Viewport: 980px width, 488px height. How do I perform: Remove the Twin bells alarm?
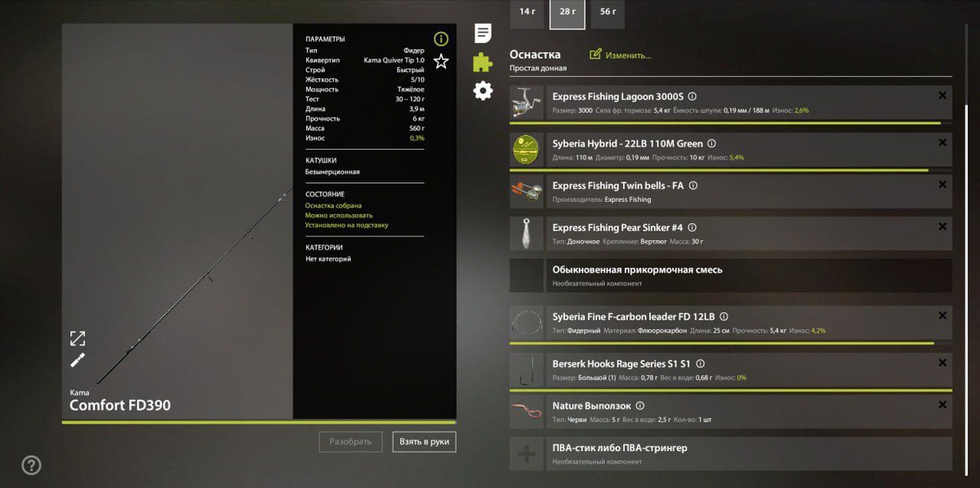tap(942, 185)
